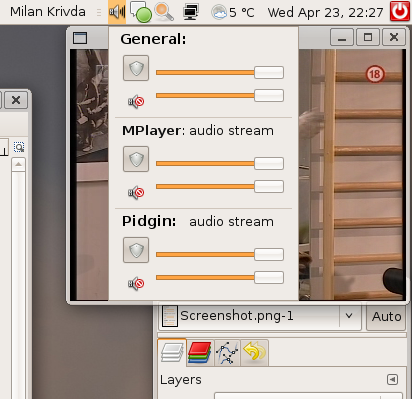The width and height of the screenshot is (412, 399).
Task: Close the left background window
Action: [x=16, y=100]
